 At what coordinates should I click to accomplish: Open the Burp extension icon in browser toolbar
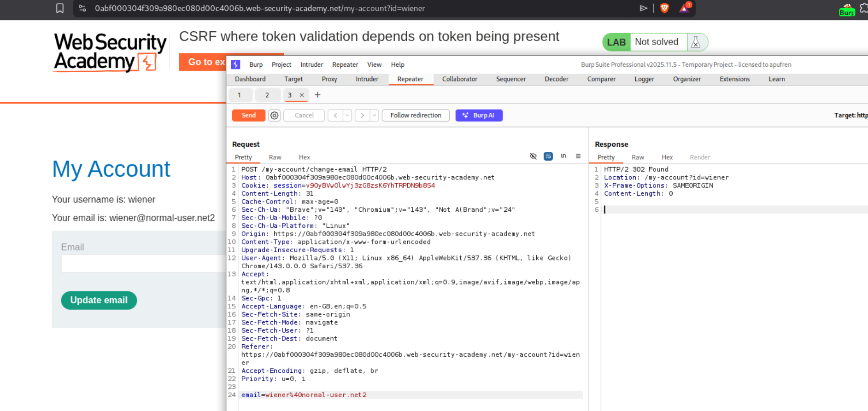(846, 10)
